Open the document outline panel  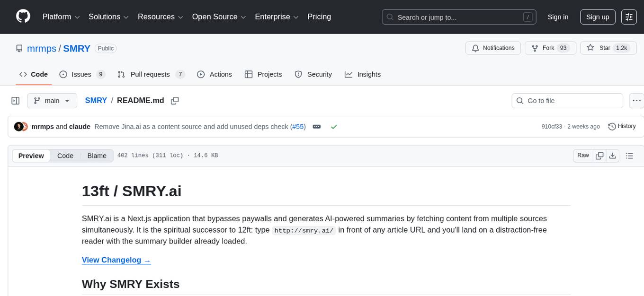[629, 156]
